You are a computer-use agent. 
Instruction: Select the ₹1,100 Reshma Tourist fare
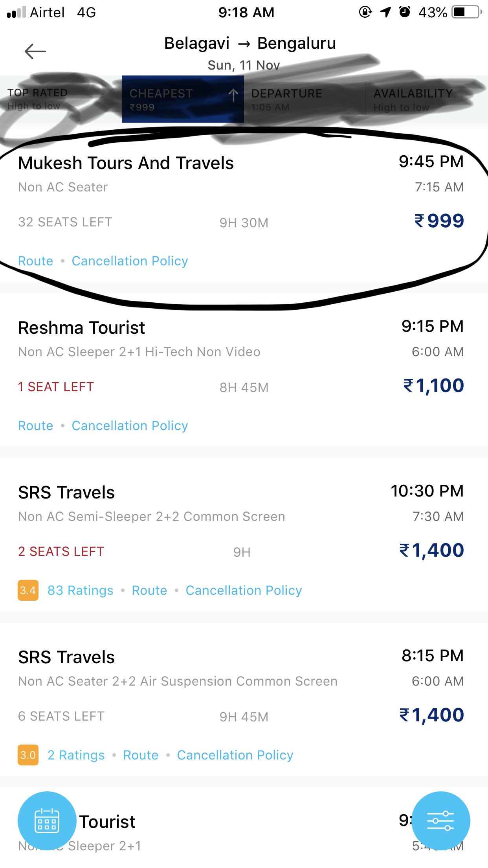point(433,386)
